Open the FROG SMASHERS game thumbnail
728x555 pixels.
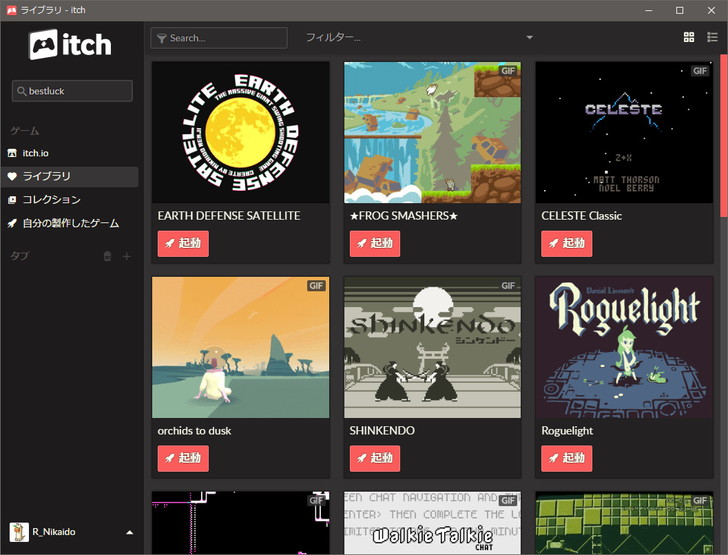(432, 133)
